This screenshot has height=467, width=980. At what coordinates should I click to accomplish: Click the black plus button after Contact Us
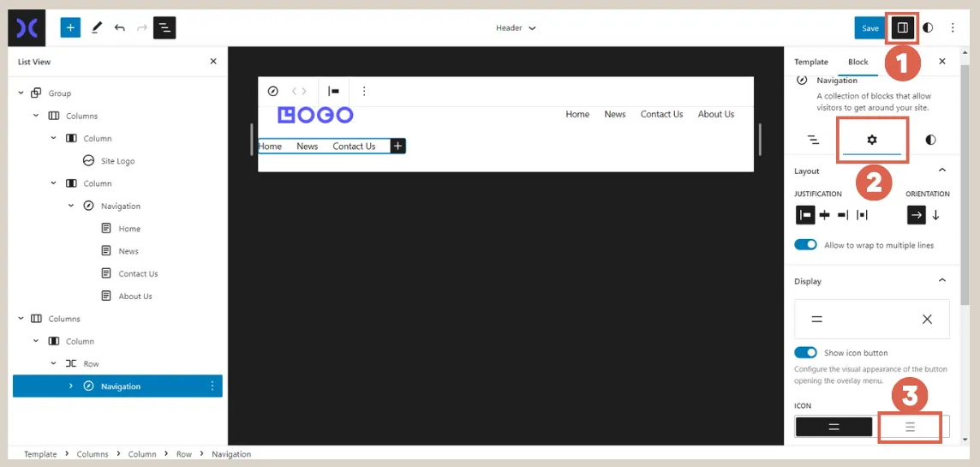coord(397,147)
